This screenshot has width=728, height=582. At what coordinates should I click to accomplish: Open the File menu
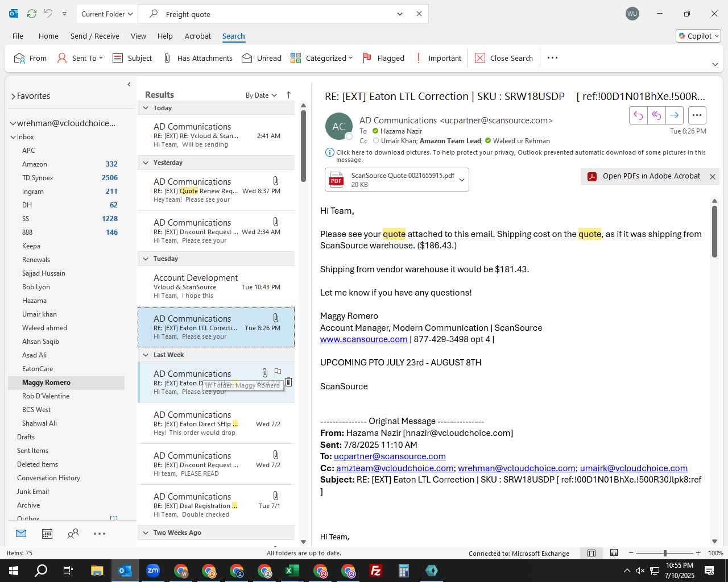[x=18, y=36]
